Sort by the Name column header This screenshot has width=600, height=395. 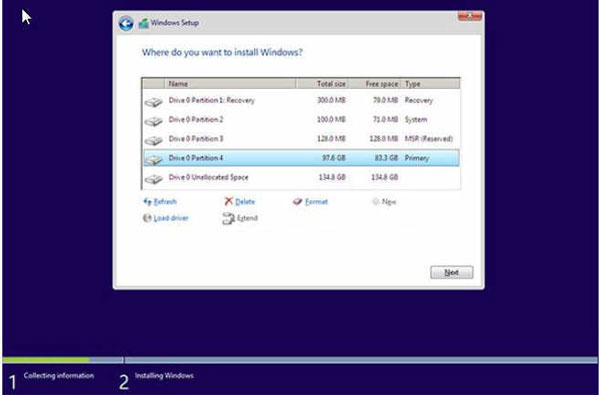coord(230,83)
